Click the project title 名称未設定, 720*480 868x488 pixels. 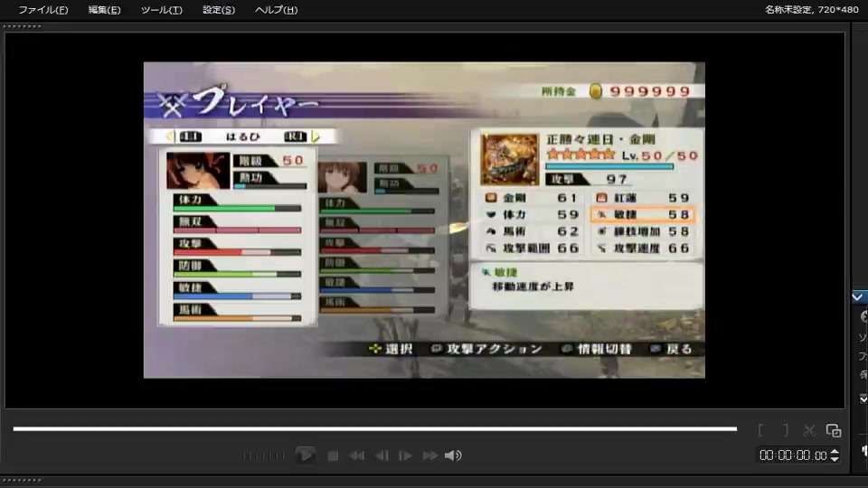[x=812, y=9]
